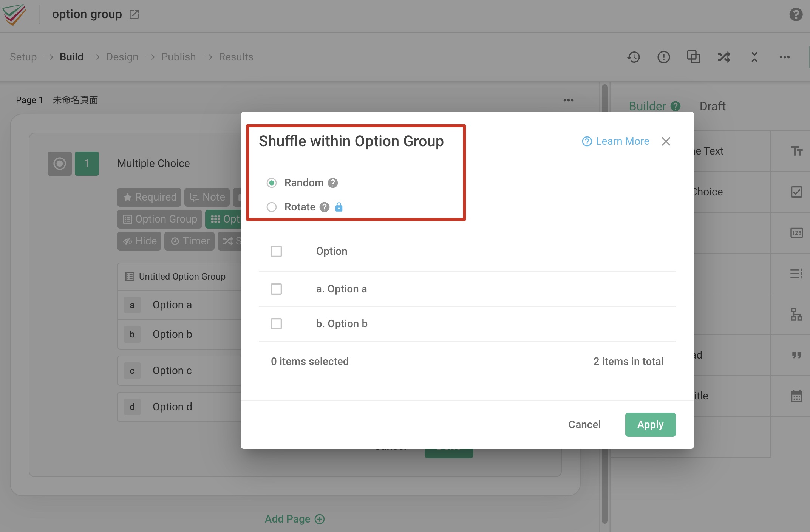The width and height of the screenshot is (810, 532).
Task: Check the checkbox beside Option a
Action: coord(276,289)
